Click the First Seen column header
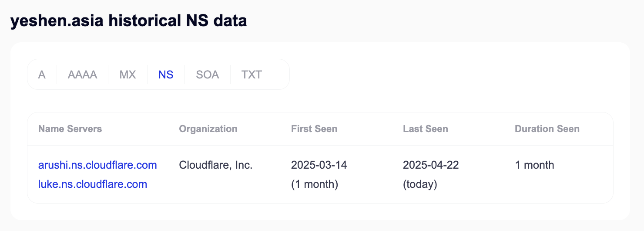 click(x=314, y=129)
